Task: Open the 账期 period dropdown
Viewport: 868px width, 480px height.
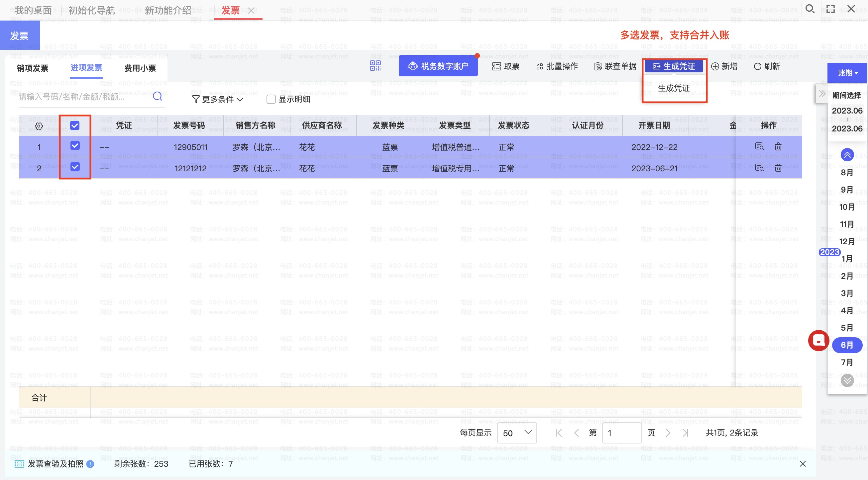Action: pos(847,73)
